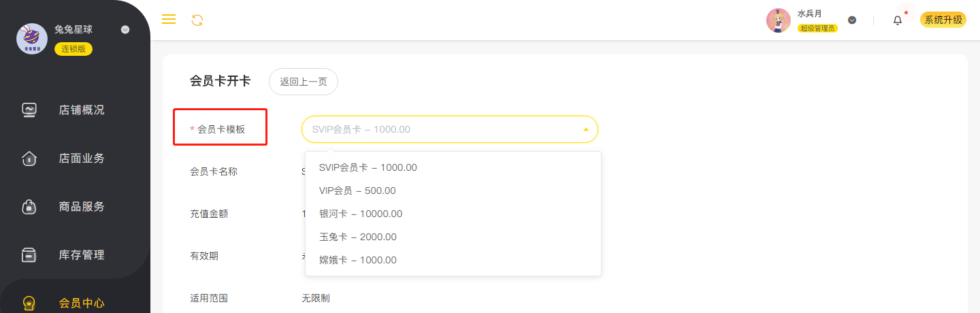
Task: Click the 店铺概况 monitor icon
Action: coord(29,110)
